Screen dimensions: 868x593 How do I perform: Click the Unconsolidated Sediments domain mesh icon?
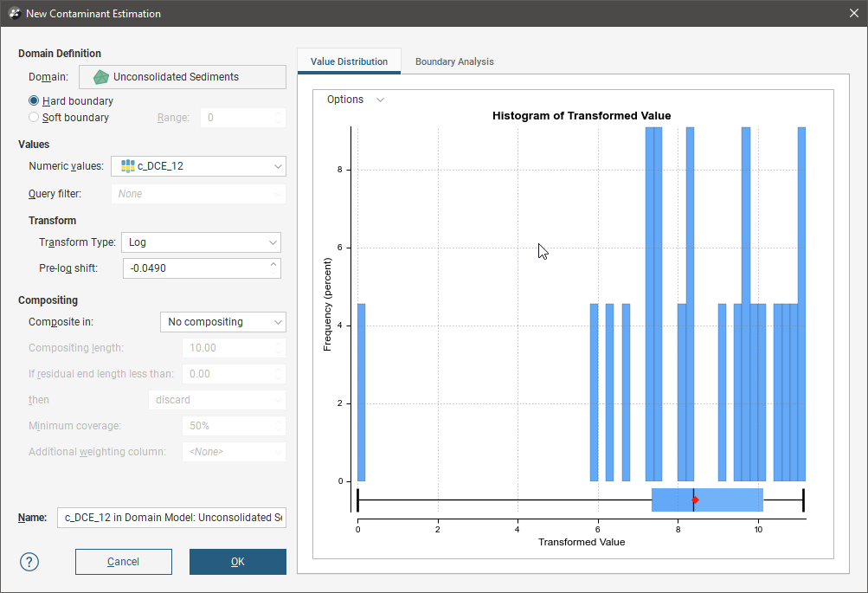pyautogui.click(x=101, y=77)
